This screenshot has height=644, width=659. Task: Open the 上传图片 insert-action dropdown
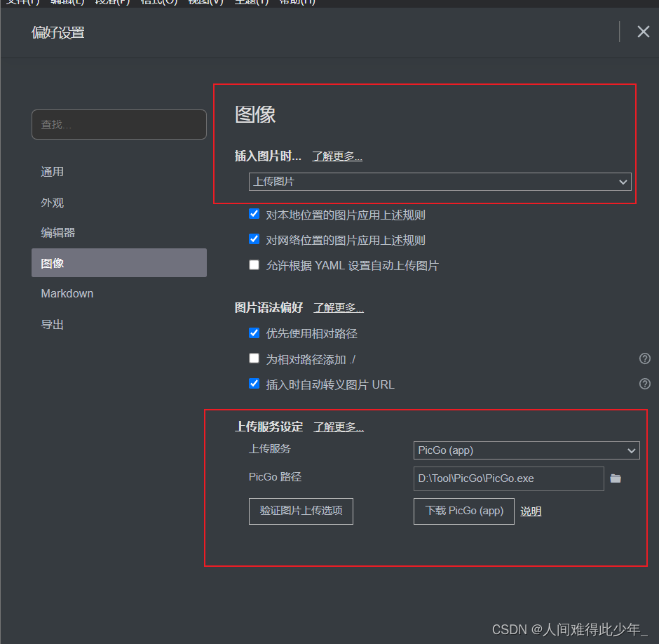click(x=440, y=182)
